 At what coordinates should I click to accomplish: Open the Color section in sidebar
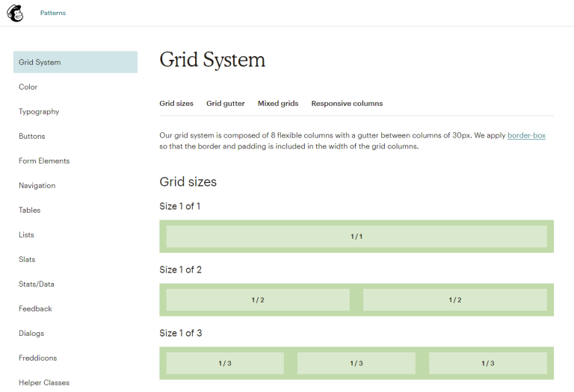tap(28, 87)
